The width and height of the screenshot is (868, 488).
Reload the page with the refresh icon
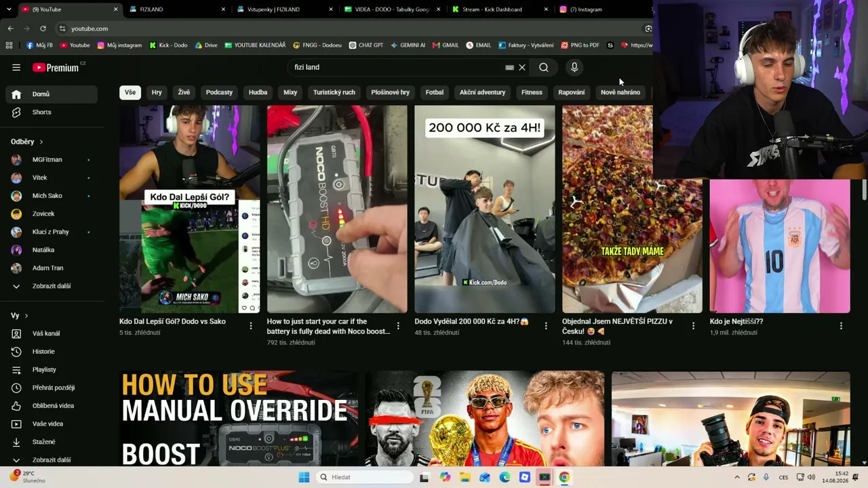point(43,28)
